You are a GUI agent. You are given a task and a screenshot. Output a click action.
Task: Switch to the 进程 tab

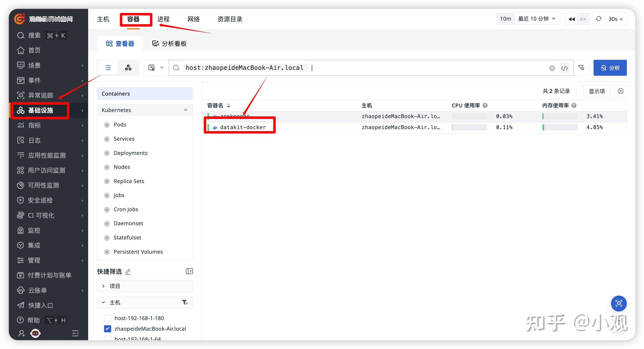point(163,19)
